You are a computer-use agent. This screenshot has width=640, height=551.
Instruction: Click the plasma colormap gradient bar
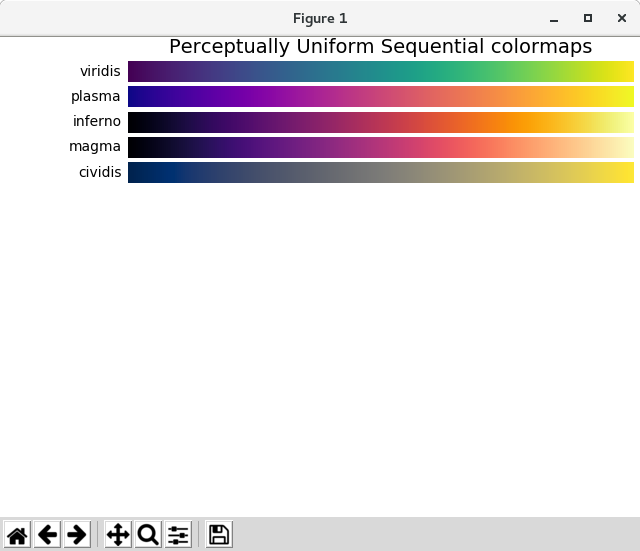381,96
